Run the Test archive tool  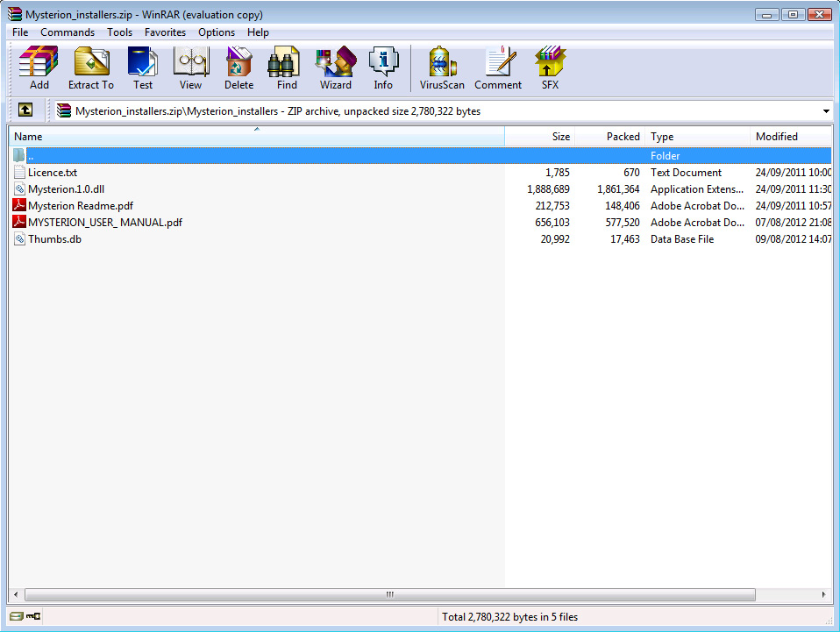click(143, 68)
